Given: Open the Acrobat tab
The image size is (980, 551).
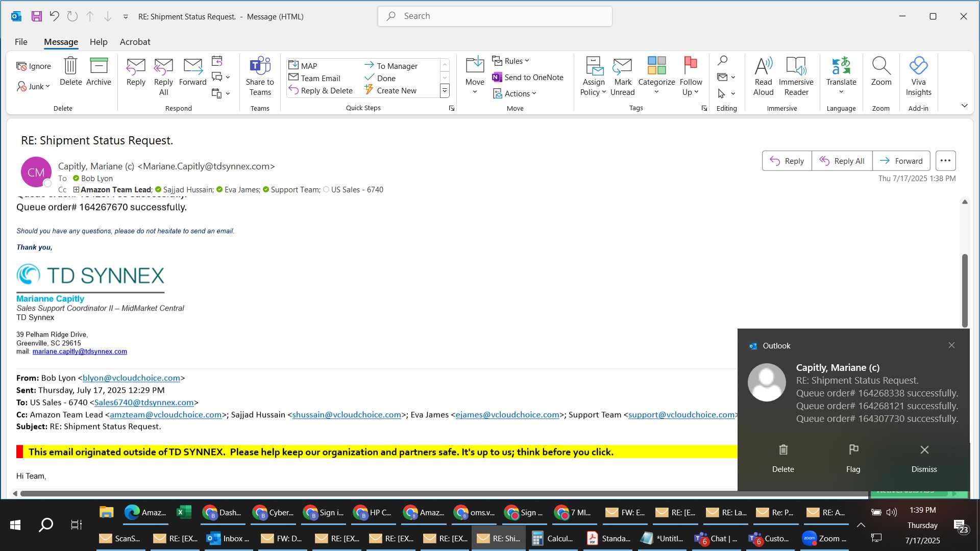Looking at the screenshot, I should pyautogui.click(x=135, y=42).
